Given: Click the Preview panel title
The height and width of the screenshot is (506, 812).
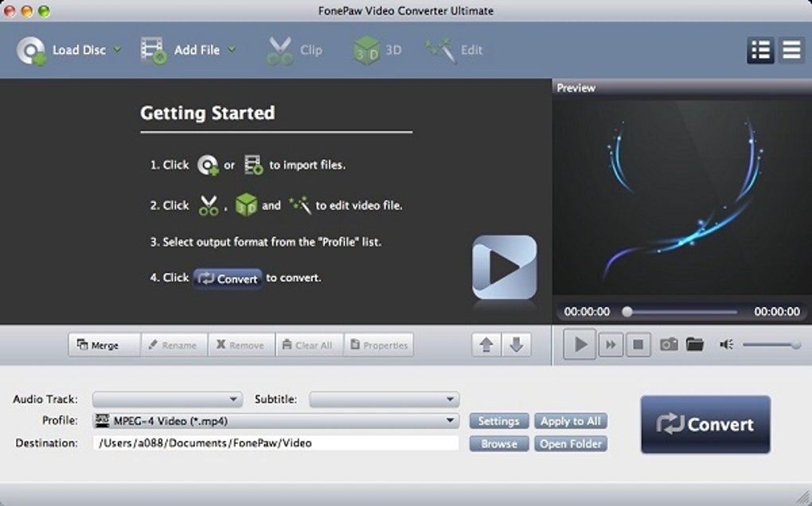Looking at the screenshot, I should point(576,88).
